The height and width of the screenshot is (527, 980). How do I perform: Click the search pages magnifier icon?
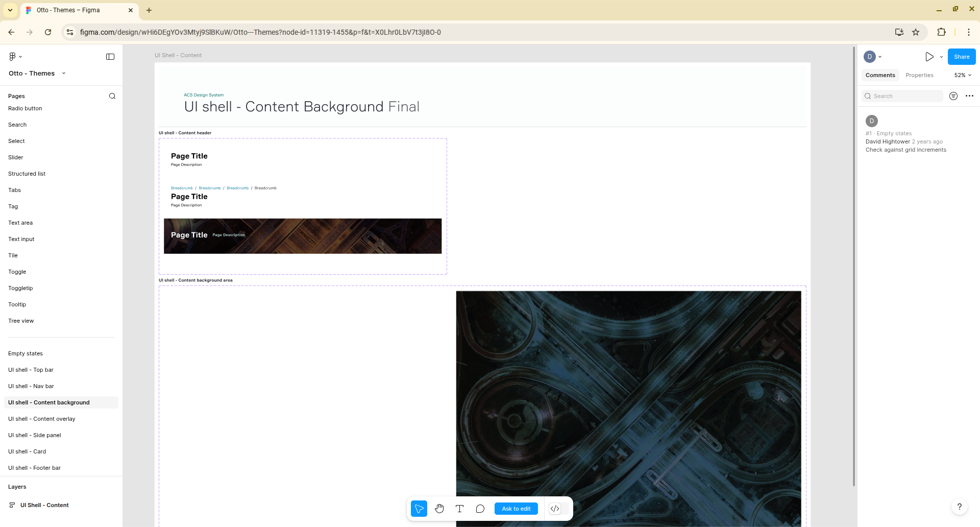click(x=112, y=96)
